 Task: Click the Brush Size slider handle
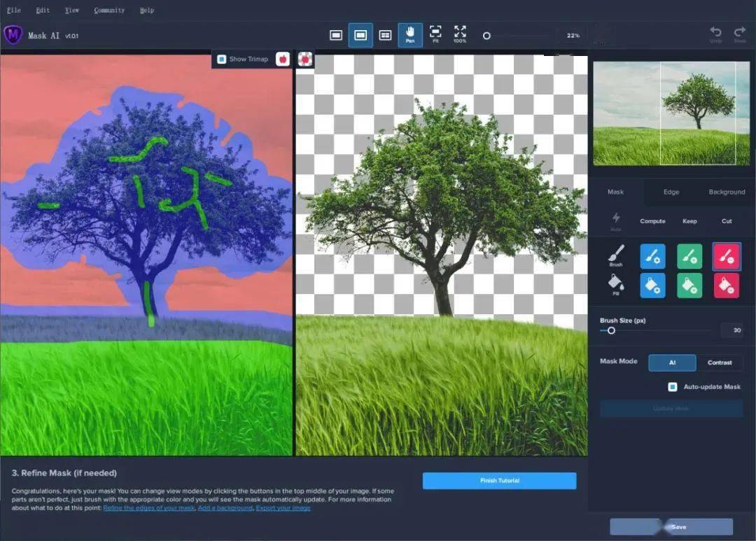coord(611,330)
